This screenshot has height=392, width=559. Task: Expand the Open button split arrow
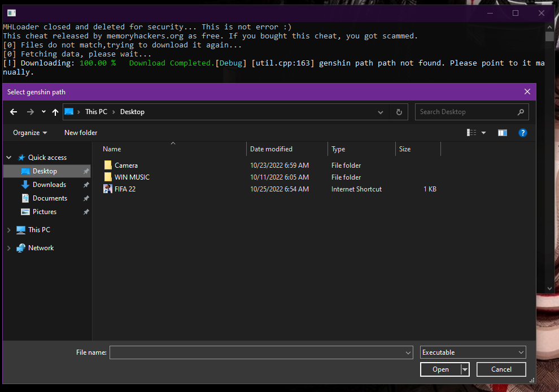click(x=465, y=369)
